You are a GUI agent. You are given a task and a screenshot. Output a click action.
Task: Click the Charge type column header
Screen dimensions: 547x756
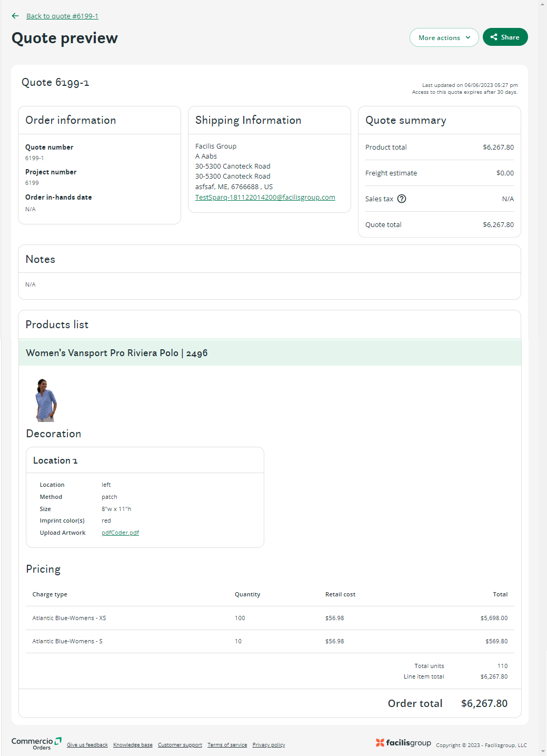pyautogui.click(x=49, y=594)
